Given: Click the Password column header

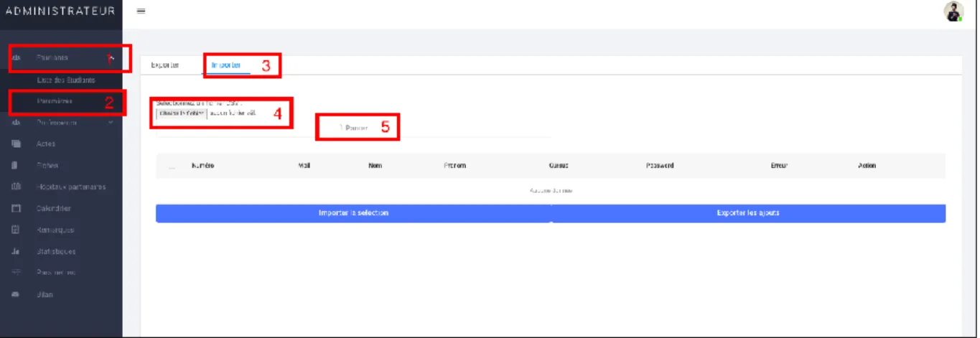Looking at the screenshot, I should coord(660,166).
